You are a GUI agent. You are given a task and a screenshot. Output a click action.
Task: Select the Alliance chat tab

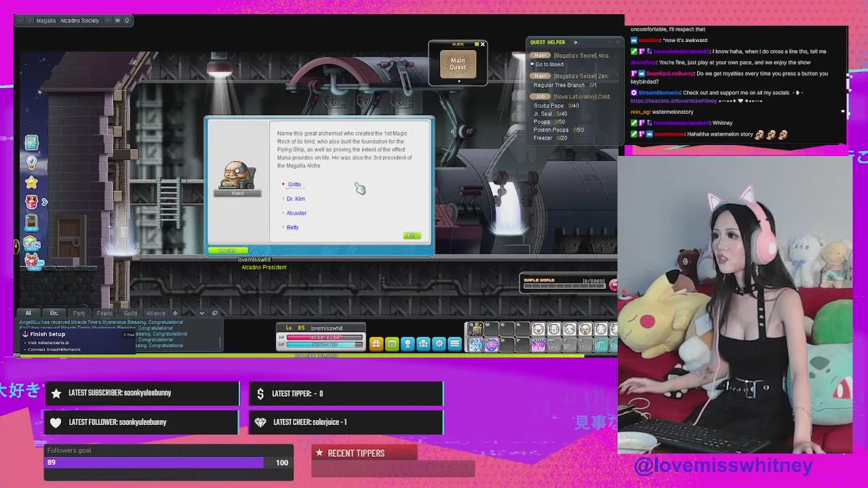coord(155,313)
